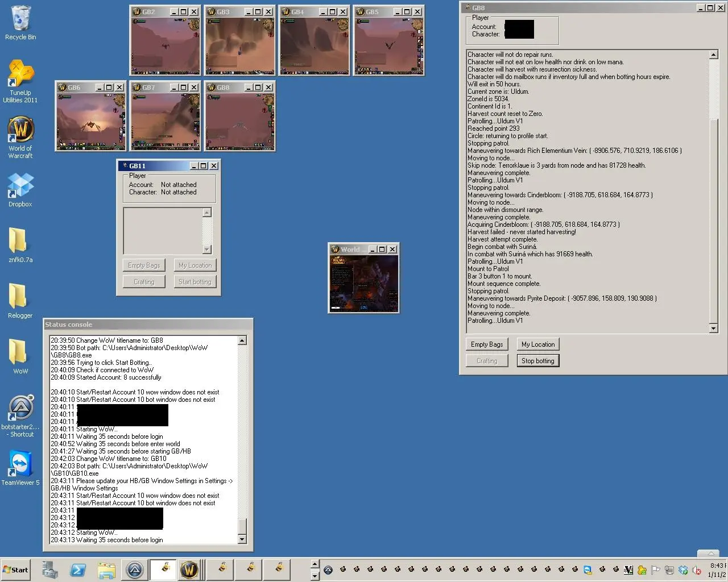
Task: Open the Dropbox desktop shortcut
Action: click(x=20, y=186)
